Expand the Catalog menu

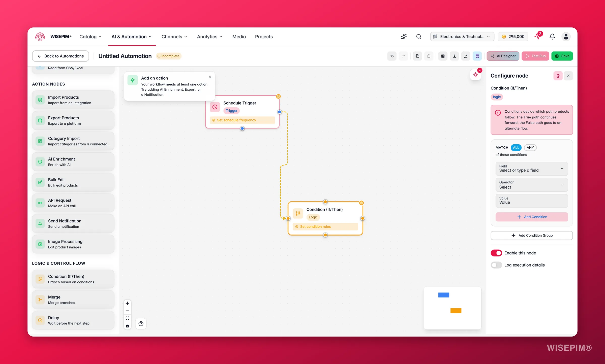click(90, 37)
